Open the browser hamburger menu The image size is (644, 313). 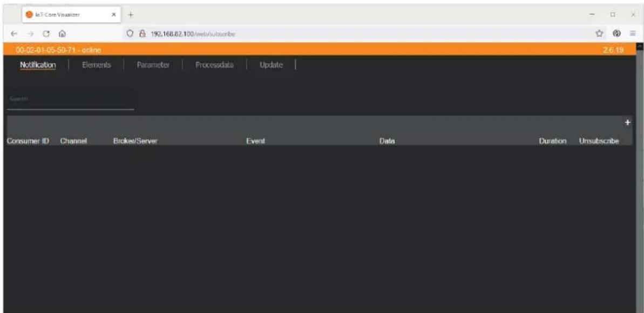point(633,35)
